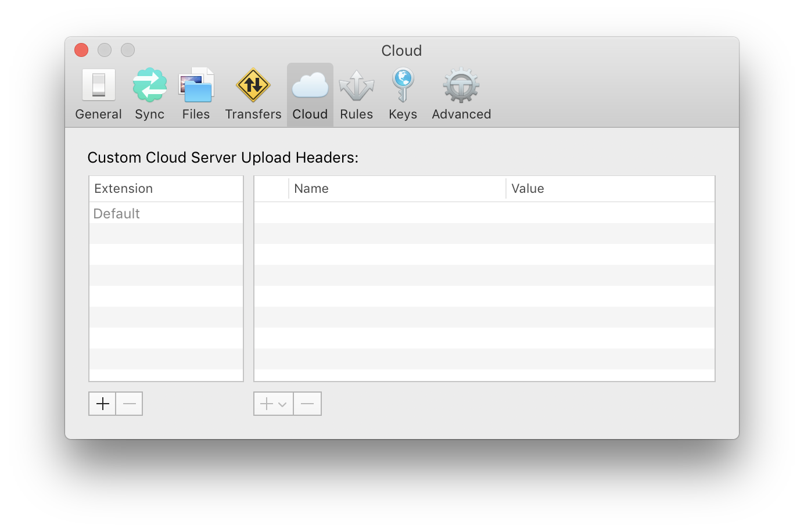Open the Rules preferences pane
This screenshot has height=532, width=804.
pos(357,95)
